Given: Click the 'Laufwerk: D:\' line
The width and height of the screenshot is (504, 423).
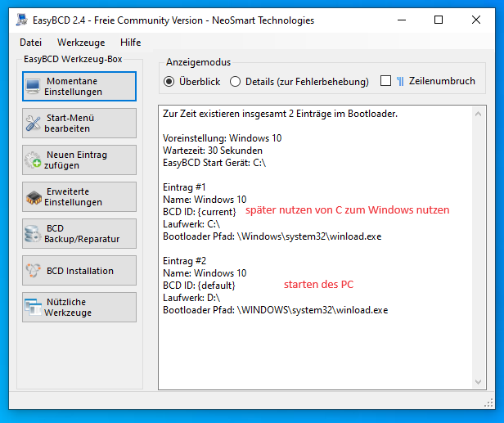Looking at the screenshot, I should point(191,298).
